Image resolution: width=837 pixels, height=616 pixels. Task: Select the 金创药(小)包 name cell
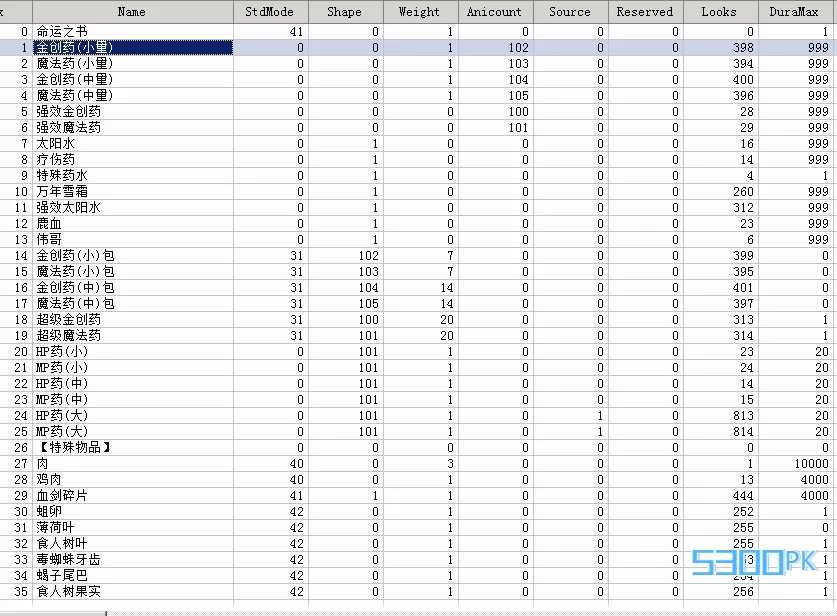point(133,256)
